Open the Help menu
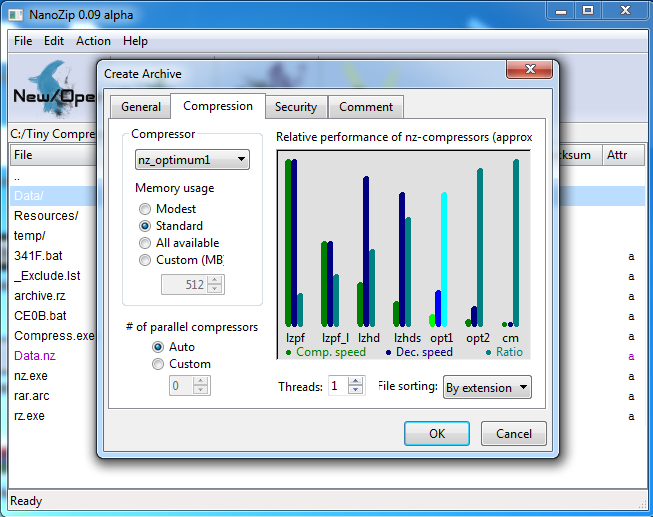This screenshot has width=653, height=517. pos(135,41)
